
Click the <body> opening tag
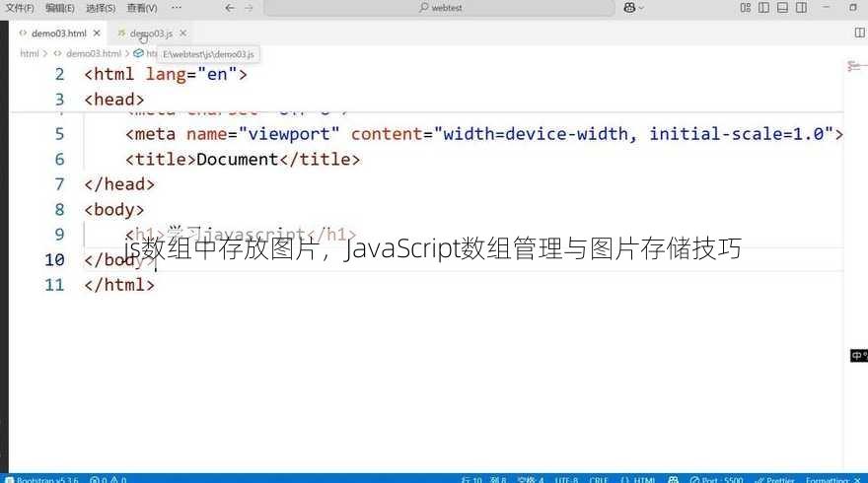tap(114, 210)
